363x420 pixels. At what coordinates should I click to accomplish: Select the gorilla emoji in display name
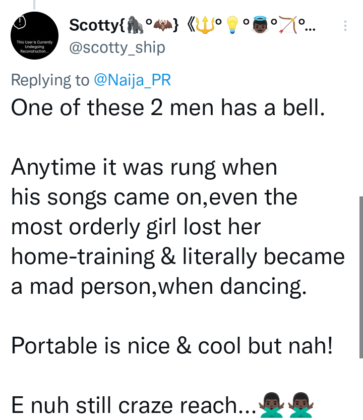point(136,25)
